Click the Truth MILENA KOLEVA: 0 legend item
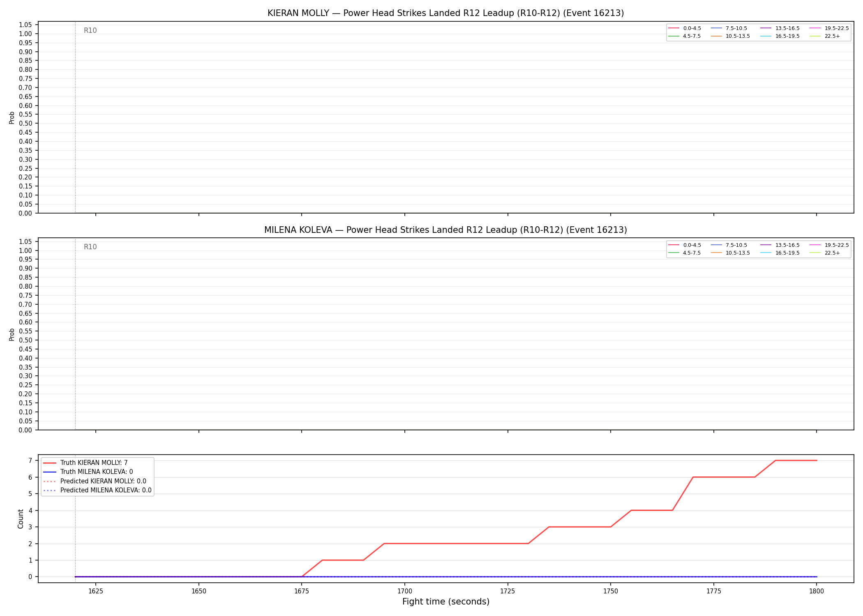The width and height of the screenshot is (863, 616). click(88, 472)
